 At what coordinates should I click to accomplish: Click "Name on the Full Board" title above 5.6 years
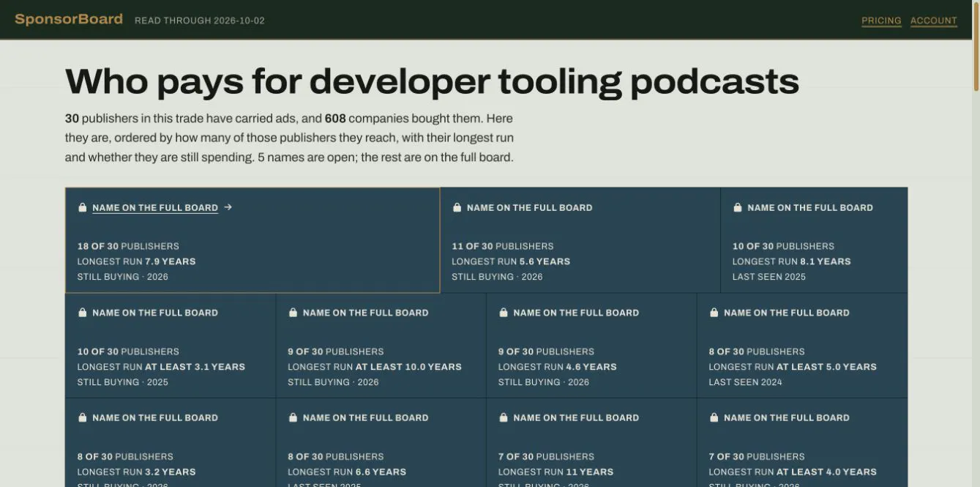530,208
